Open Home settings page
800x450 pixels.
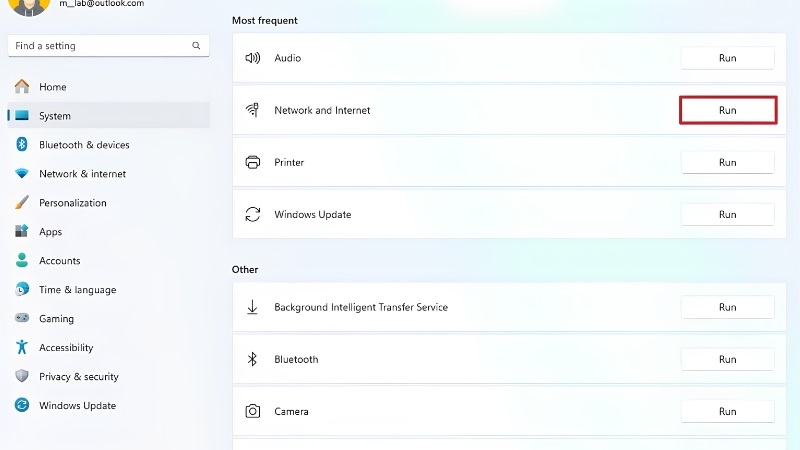pos(109,87)
